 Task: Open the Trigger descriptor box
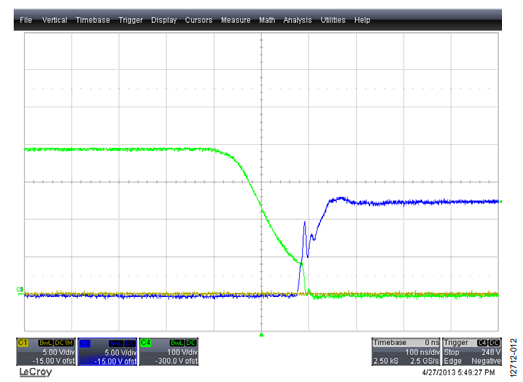[472, 352]
